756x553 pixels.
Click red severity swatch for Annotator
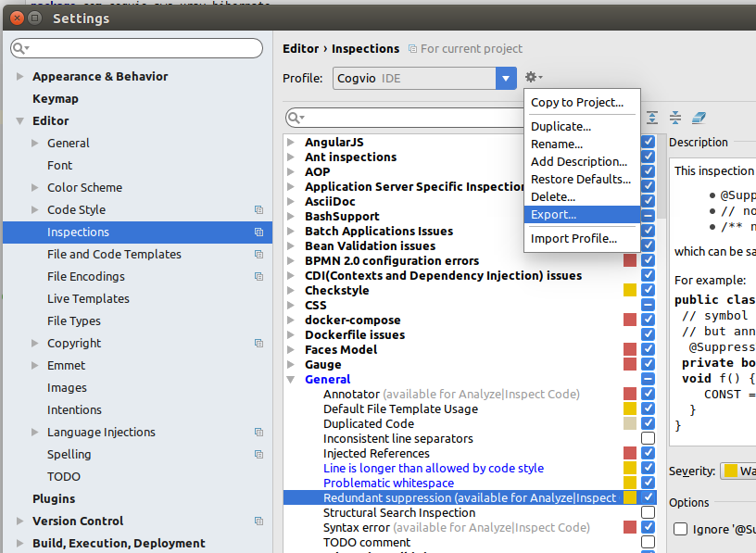coord(630,394)
